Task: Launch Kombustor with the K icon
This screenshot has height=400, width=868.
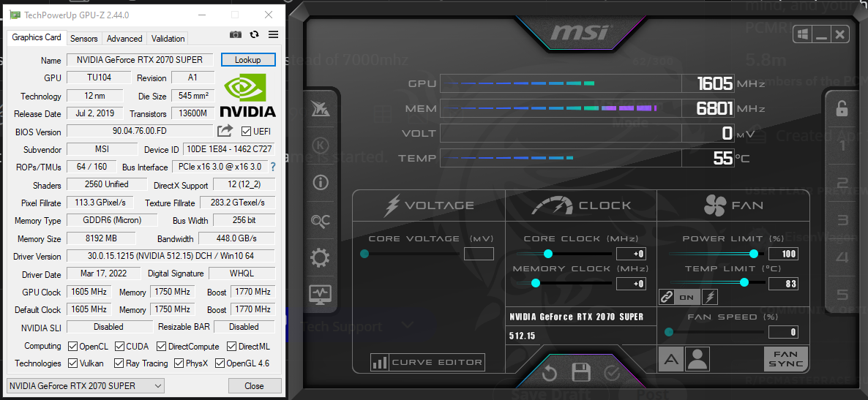Action: pyautogui.click(x=320, y=145)
